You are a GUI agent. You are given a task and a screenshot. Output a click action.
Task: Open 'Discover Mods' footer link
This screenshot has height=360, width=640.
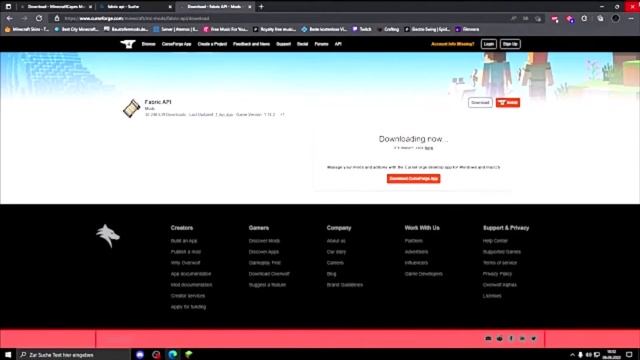click(264, 241)
